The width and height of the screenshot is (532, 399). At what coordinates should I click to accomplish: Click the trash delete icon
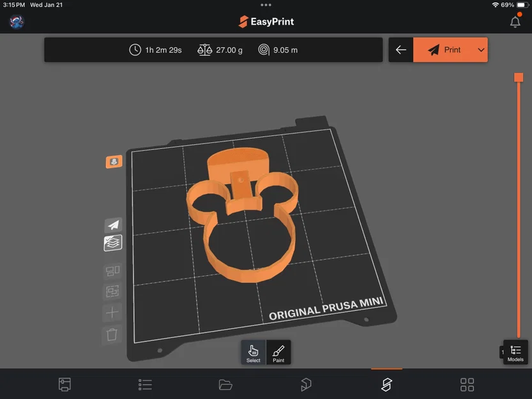pyautogui.click(x=112, y=335)
